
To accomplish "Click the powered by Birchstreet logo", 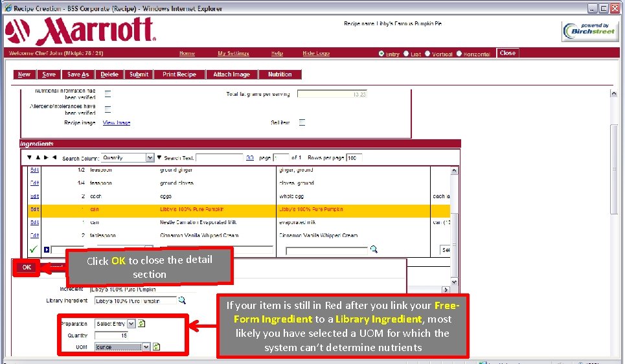I will (x=590, y=31).
